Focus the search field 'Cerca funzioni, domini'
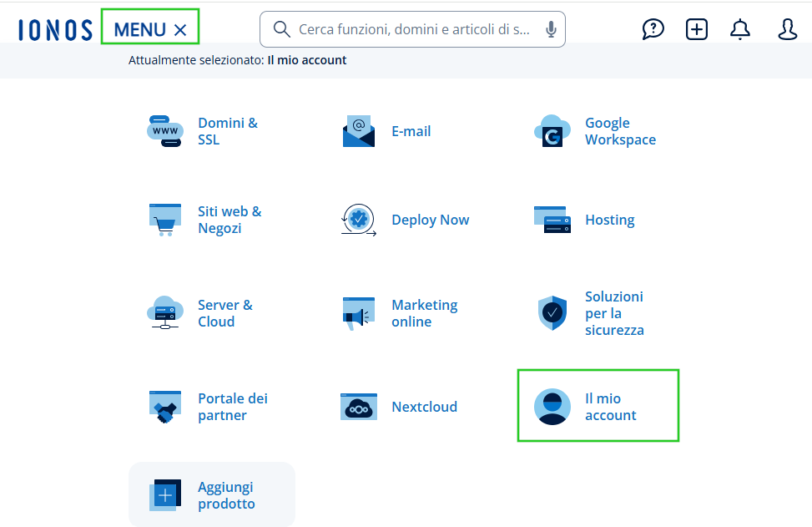812x527 pixels. click(x=414, y=29)
